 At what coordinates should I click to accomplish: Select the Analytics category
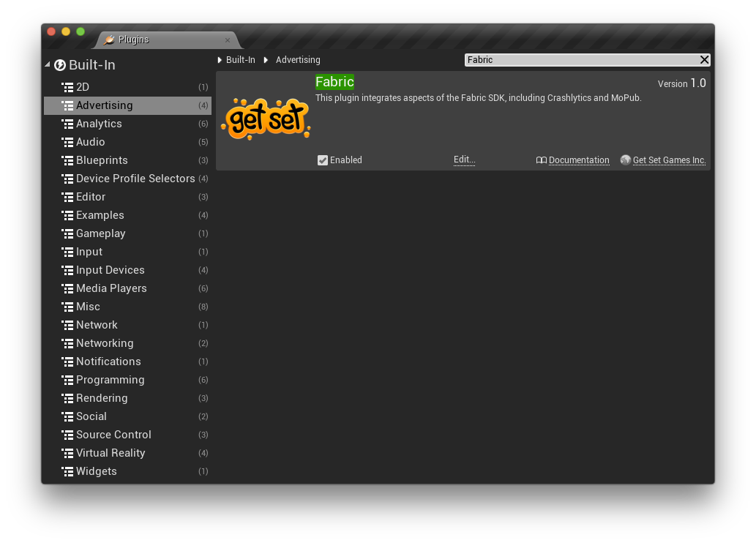[x=128, y=124]
